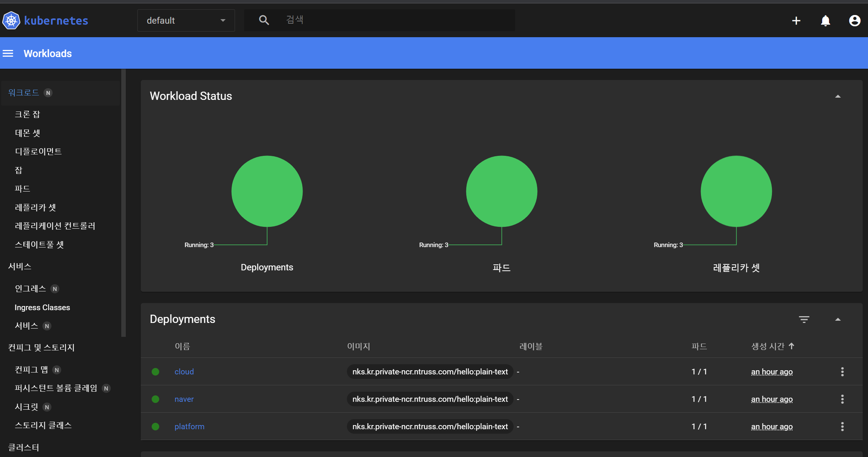Select 디플로이먼트 in the sidebar
This screenshot has width=868, height=457.
click(x=38, y=151)
